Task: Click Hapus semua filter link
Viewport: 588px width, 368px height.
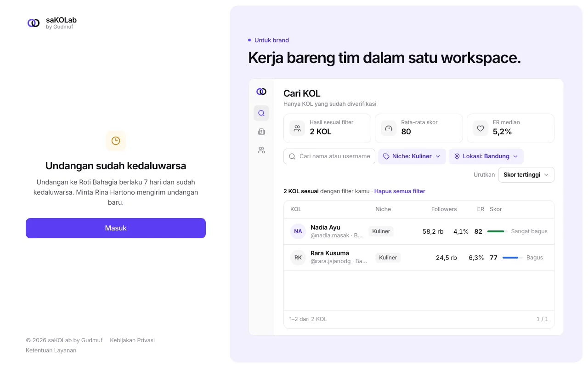Action: (x=400, y=191)
